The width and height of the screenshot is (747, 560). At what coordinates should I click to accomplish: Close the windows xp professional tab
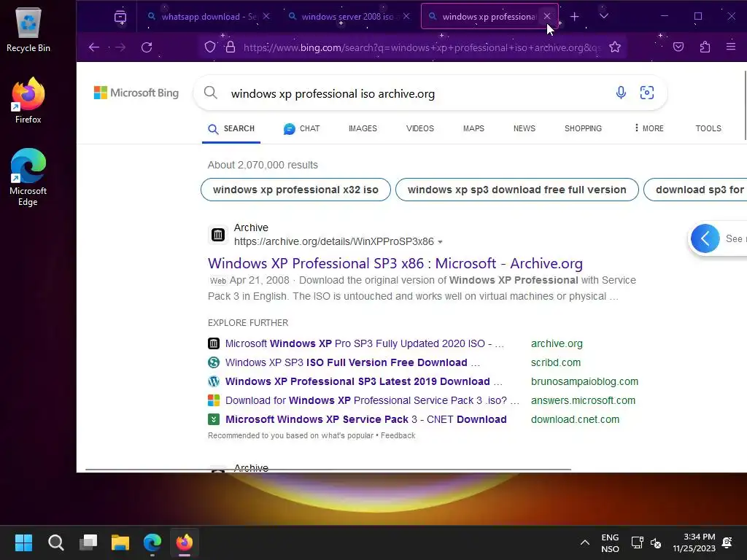(547, 17)
